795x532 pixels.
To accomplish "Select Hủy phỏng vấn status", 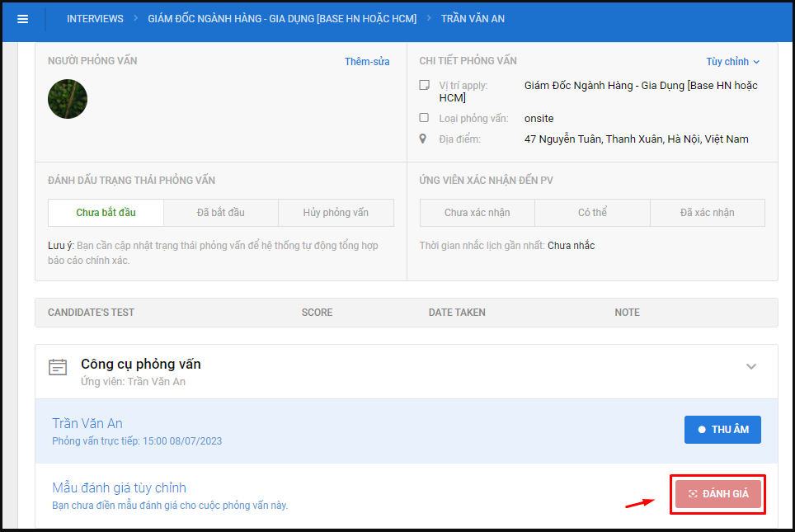I will pos(336,213).
